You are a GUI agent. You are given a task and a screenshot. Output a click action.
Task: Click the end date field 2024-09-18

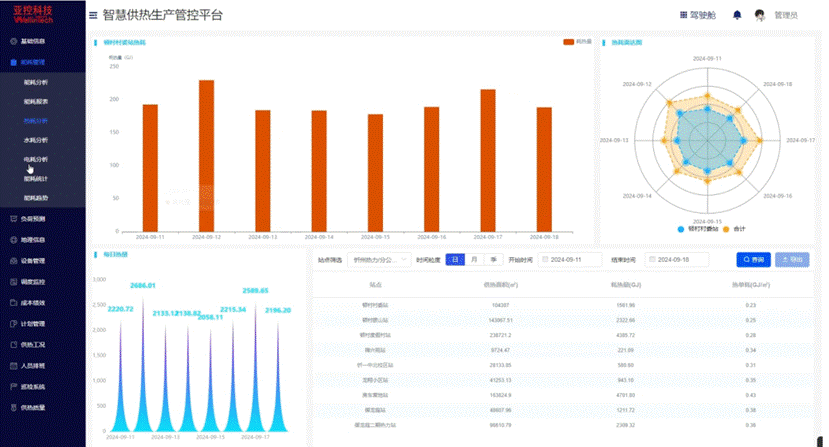point(677,260)
